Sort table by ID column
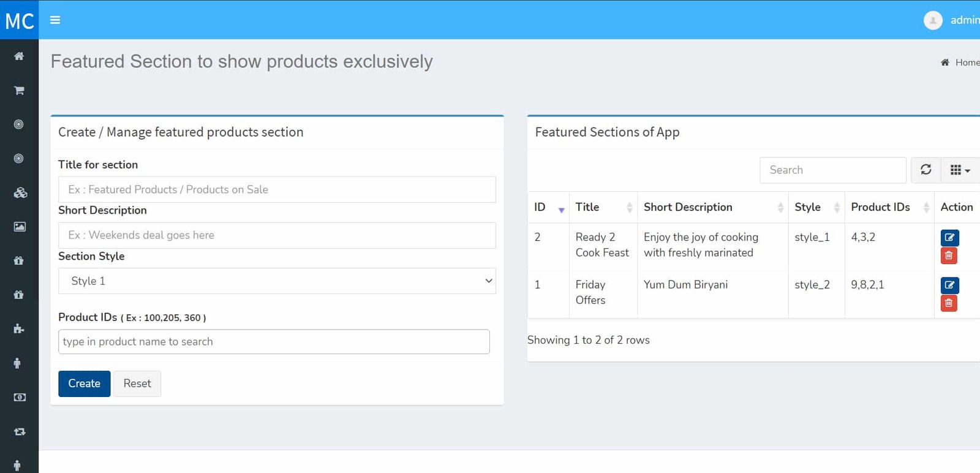 coord(548,208)
